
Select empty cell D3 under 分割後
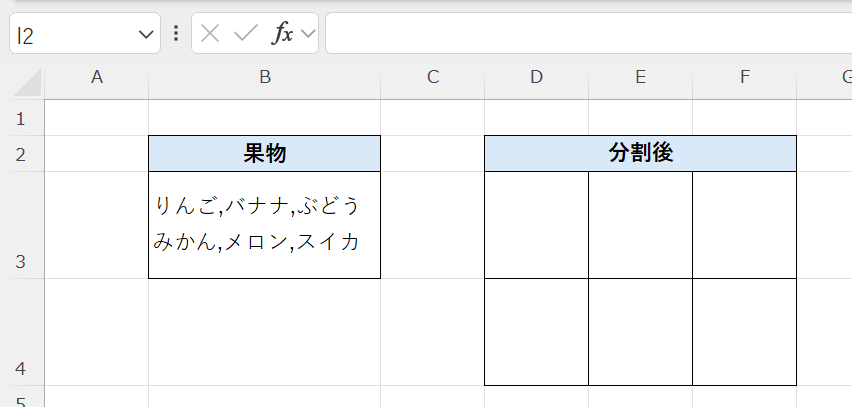coord(537,225)
